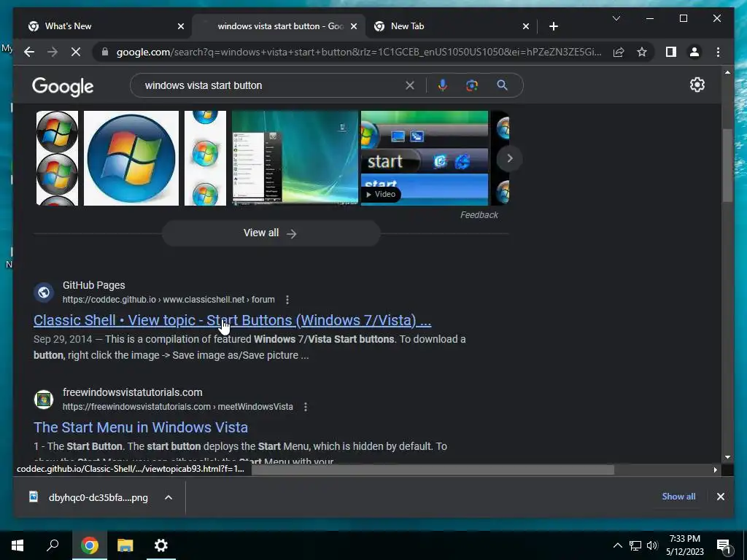Click View all images button
This screenshot has height=560, width=747.
pos(271,233)
